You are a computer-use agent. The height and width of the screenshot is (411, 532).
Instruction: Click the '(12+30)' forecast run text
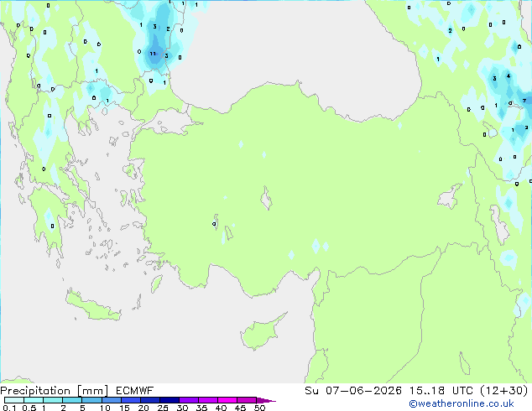(504, 391)
